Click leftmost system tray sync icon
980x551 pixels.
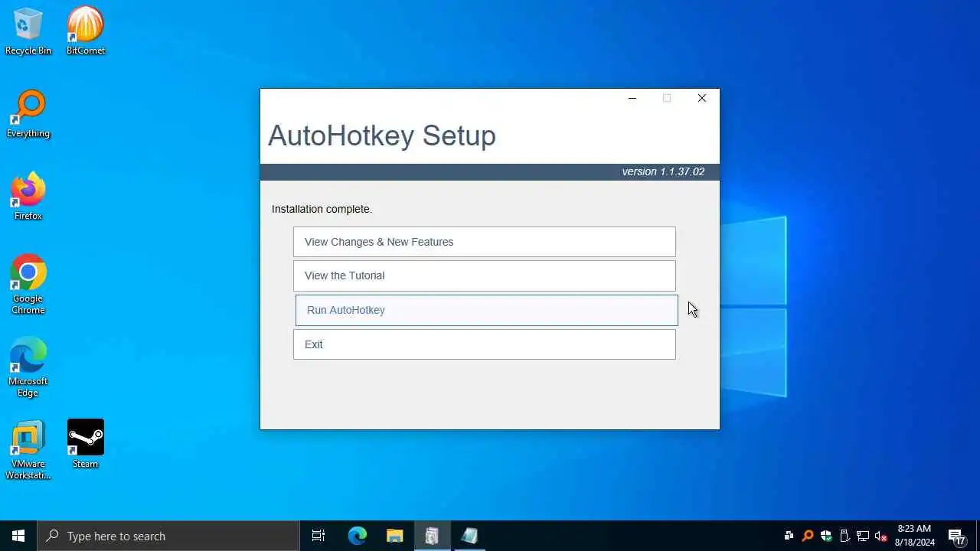click(789, 536)
